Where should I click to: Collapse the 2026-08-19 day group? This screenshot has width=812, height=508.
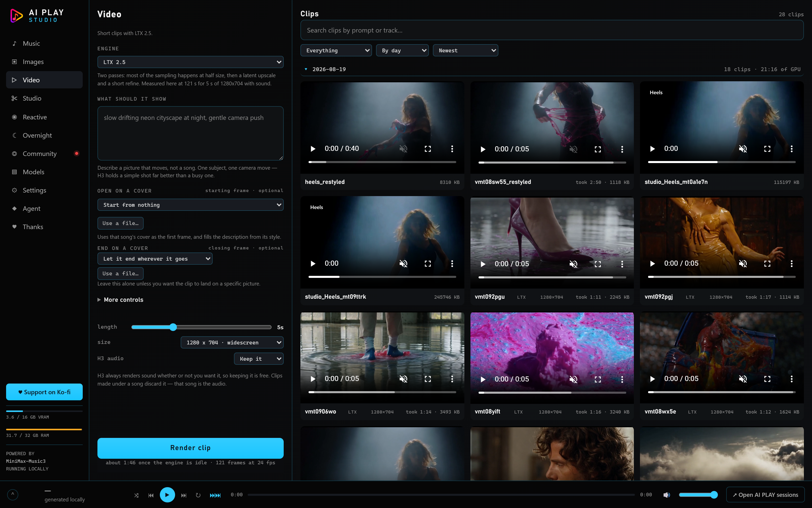306,69
